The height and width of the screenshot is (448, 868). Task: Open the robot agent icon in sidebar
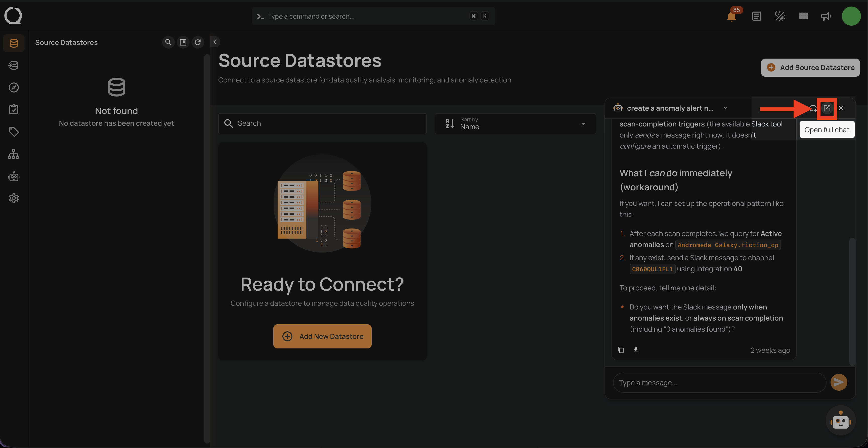14,176
